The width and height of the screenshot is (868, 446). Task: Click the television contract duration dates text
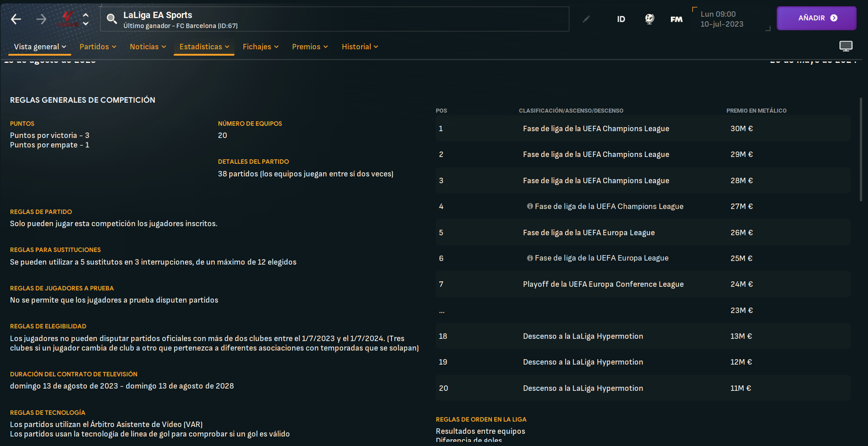[122, 386]
